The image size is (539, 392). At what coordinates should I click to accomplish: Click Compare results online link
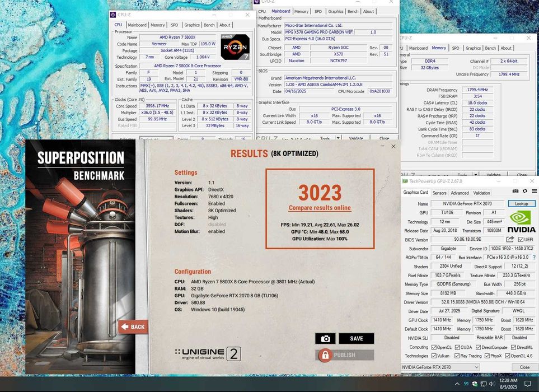pos(320,208)
